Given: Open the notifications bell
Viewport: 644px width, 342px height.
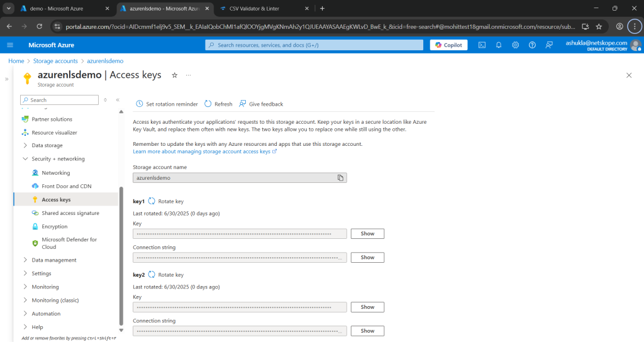Looking at the screenshot, I should coord(499,45).
